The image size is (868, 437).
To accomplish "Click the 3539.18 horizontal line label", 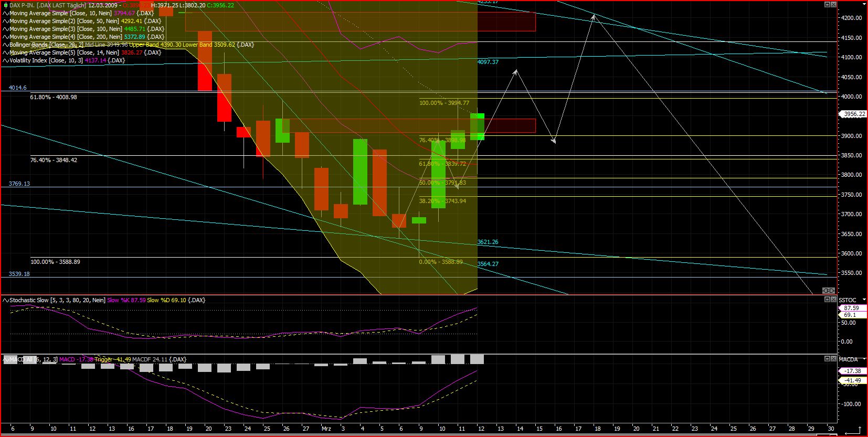I will [19, 274].
